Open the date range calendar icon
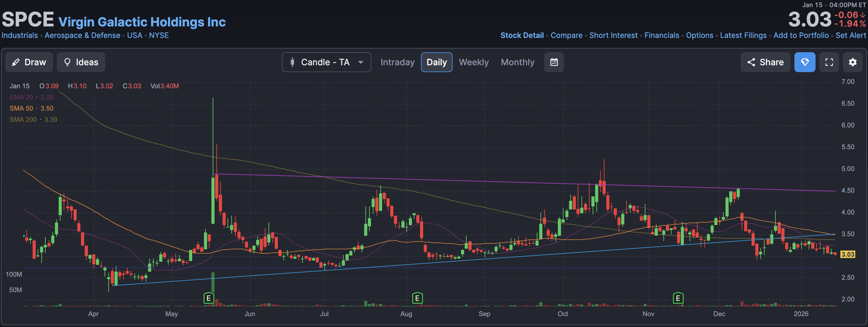Image resolution: width=868 pixels, height=327 pixels. [x=554, y=62]
